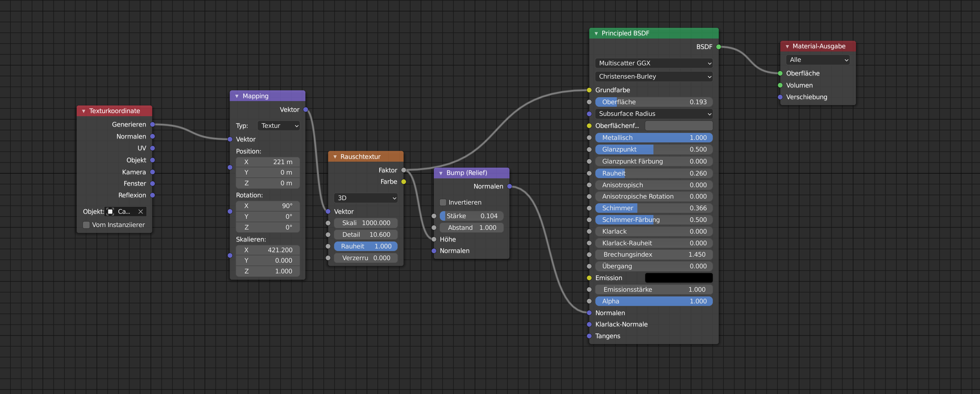980x394 pixels.
Task: Click the Skali 1000.000 field in Rauschtextur
Action: [366, 223]
